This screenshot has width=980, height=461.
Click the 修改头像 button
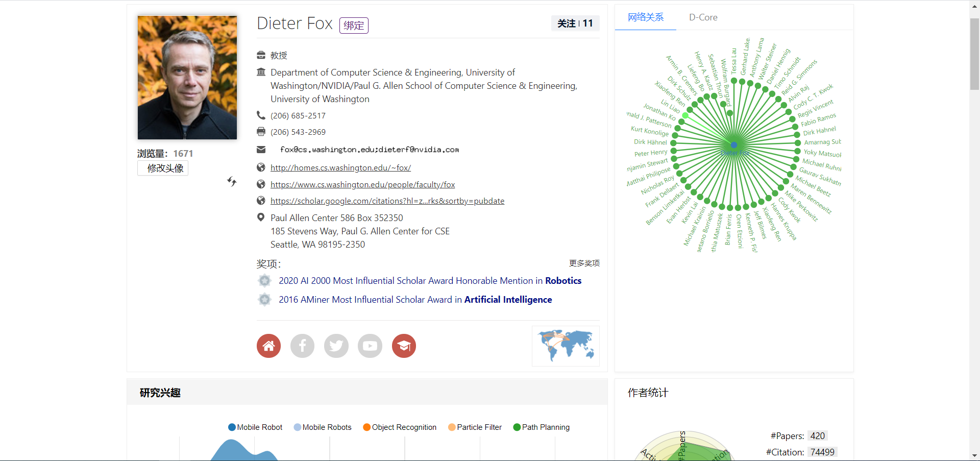[x=163, y=168]
